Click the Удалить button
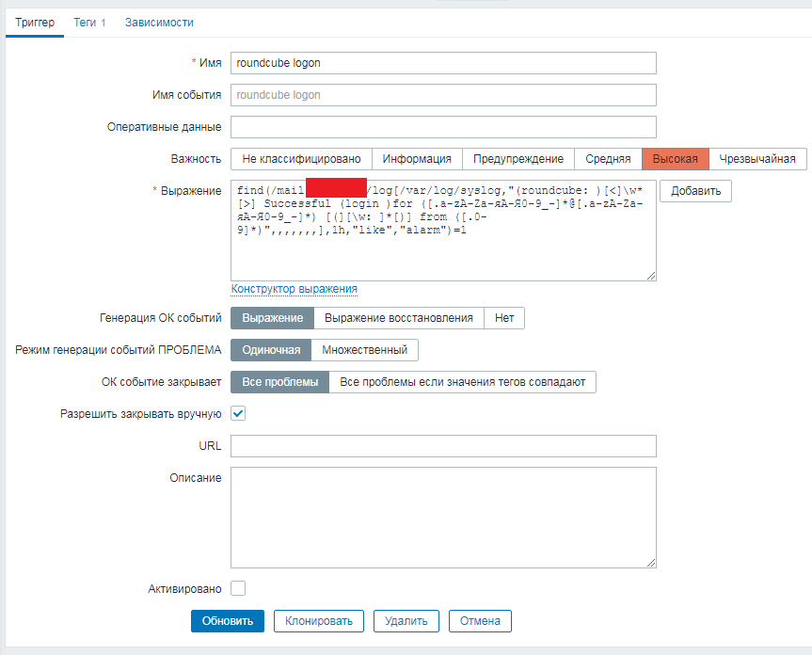This screenshot has height=655, width=812. (406, 621)
